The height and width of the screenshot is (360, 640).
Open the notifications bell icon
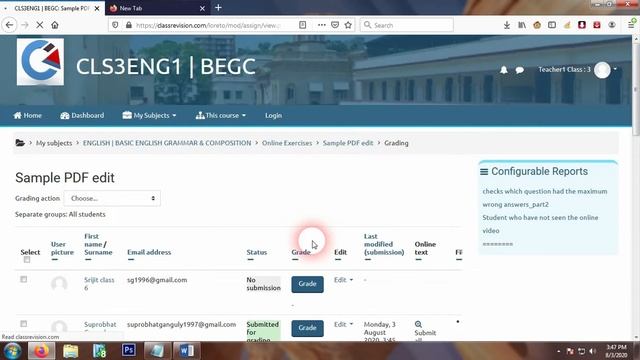(504, 70)
